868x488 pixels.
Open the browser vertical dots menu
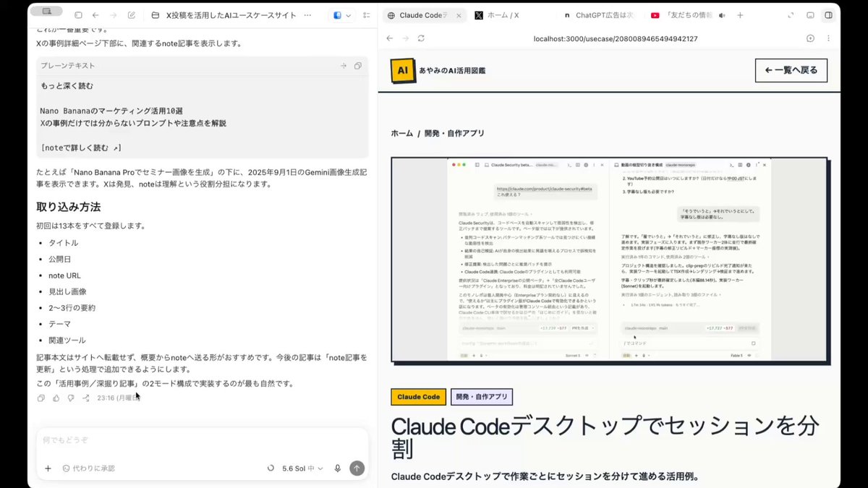pos(829,38)
